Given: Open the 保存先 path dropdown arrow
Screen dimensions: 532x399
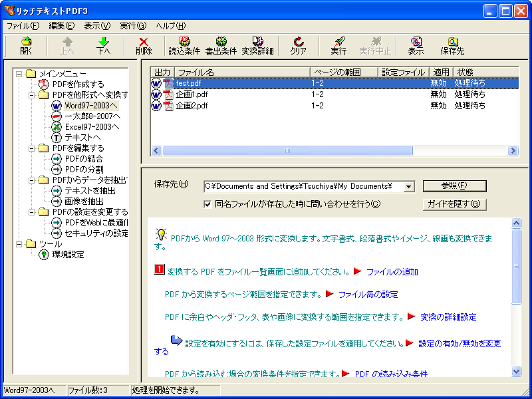Looking at the screenshot, I should click(x=409, y=187).
